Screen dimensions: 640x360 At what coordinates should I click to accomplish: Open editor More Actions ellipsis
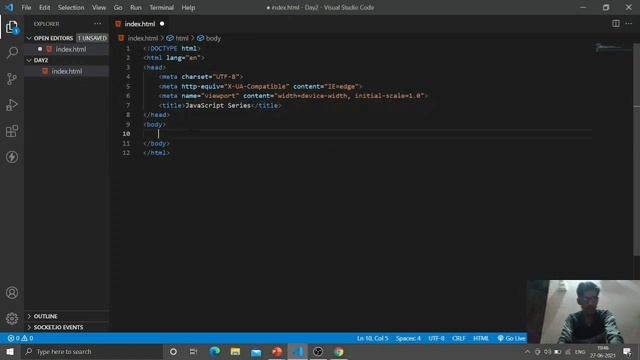(x=629, y=24)
